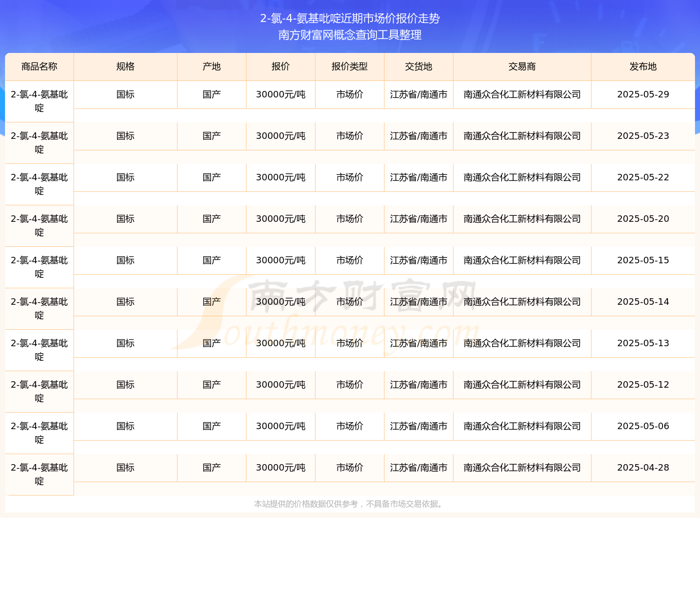
Task: Click product name 2-氯-4-氨基吡啶 in 2025-05-06 row
Action: [x=39, y=433]
